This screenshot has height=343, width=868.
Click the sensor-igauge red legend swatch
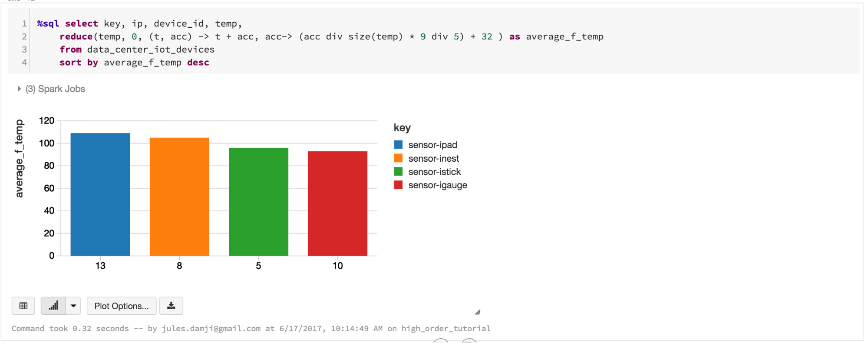tap(398, 185)
